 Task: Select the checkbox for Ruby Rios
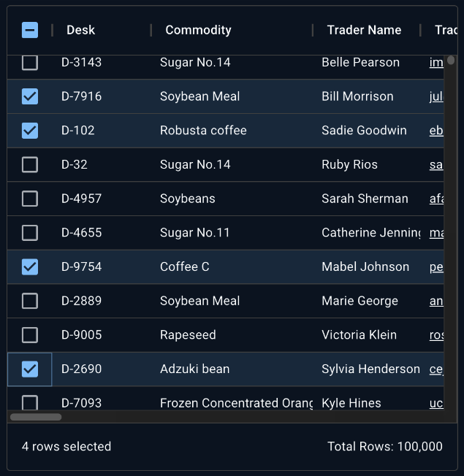tap(30, 164)
